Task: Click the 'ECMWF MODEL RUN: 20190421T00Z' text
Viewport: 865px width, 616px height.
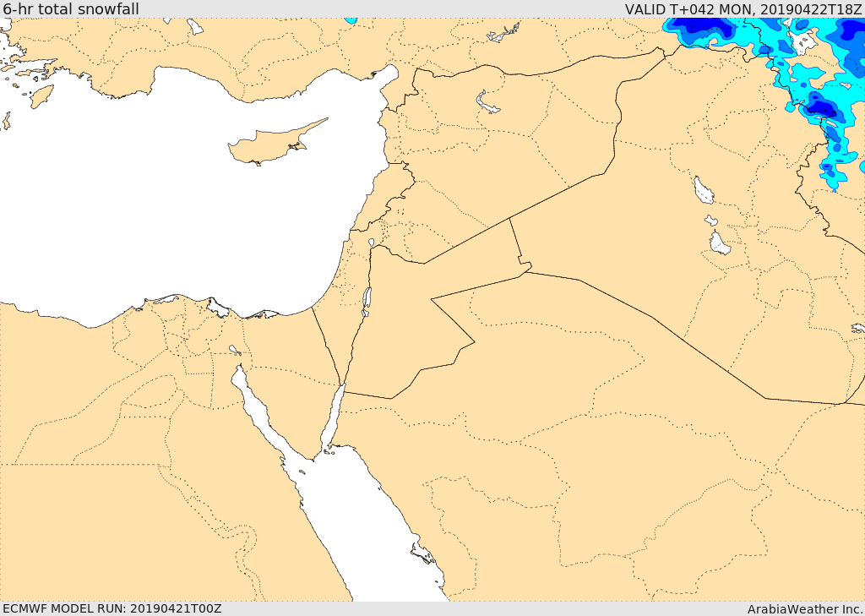Action: pyautogui.click(x=112, y=608)
